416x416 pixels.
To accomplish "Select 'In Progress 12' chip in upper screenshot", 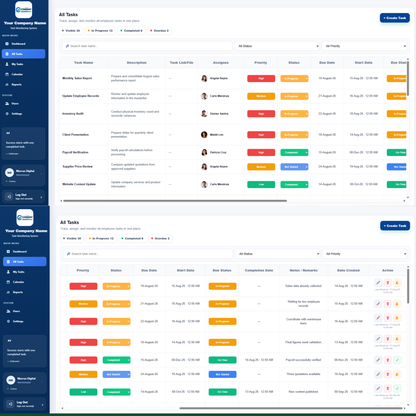I will tap(100, 31).
